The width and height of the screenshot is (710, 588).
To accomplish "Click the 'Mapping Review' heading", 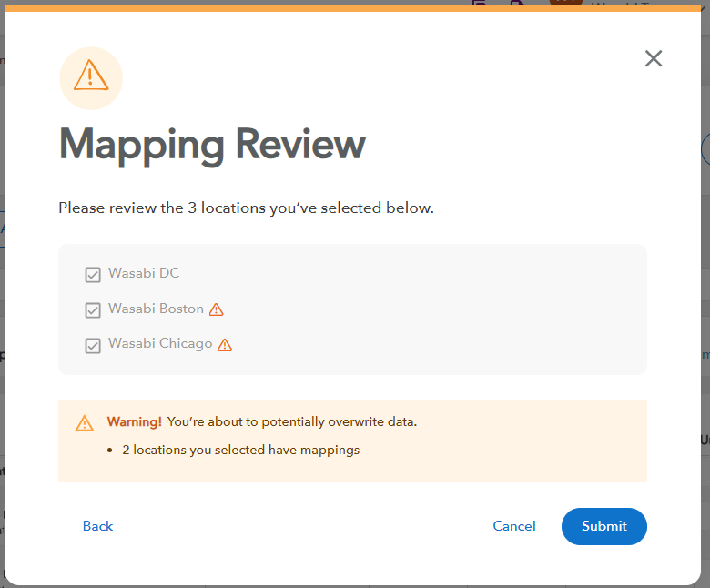I will 212,146.
